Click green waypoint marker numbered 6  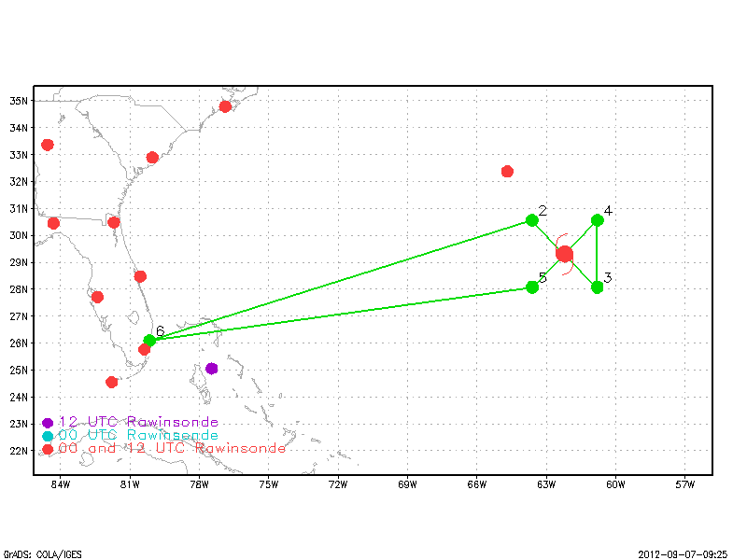(149, 340)
